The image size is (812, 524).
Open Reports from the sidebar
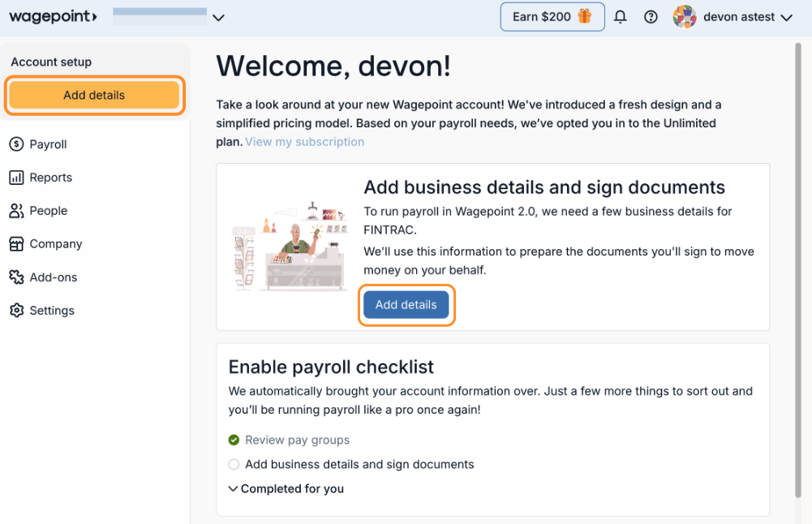click(41, 178)
